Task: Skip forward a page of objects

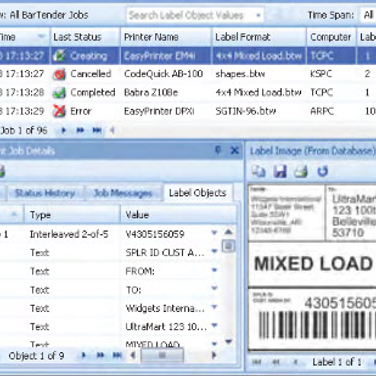Action: 100,356
